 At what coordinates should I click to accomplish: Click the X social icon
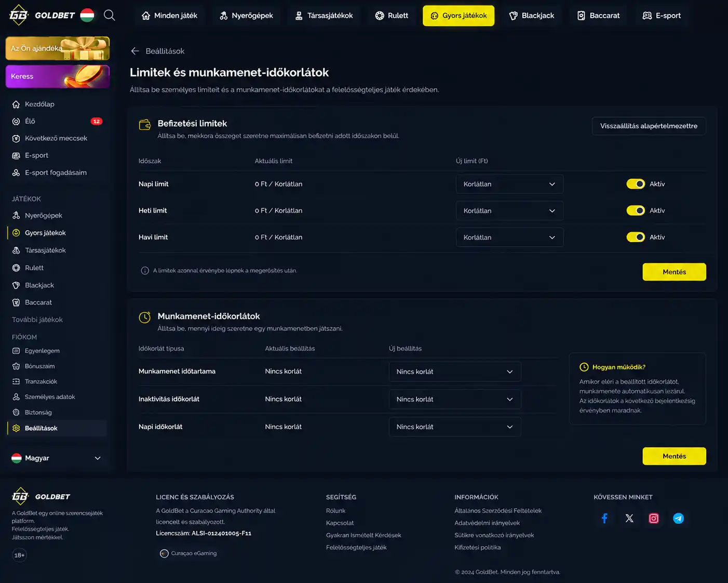[629, 518]
